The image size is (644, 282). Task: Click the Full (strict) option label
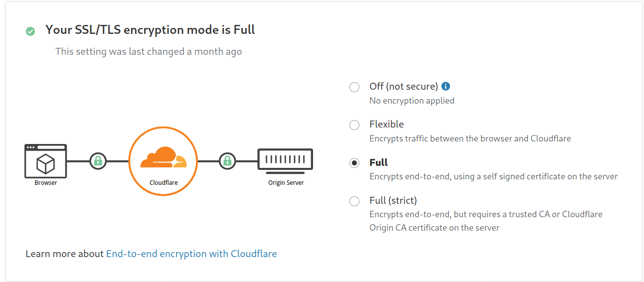393,200
